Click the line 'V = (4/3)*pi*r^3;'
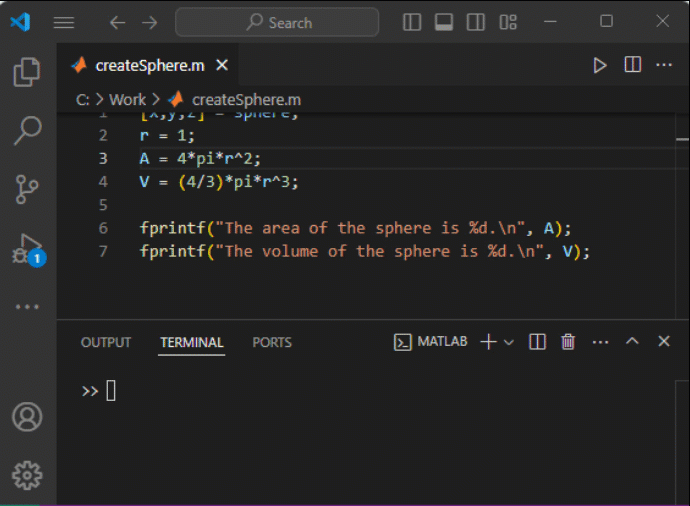 point(219,182)
